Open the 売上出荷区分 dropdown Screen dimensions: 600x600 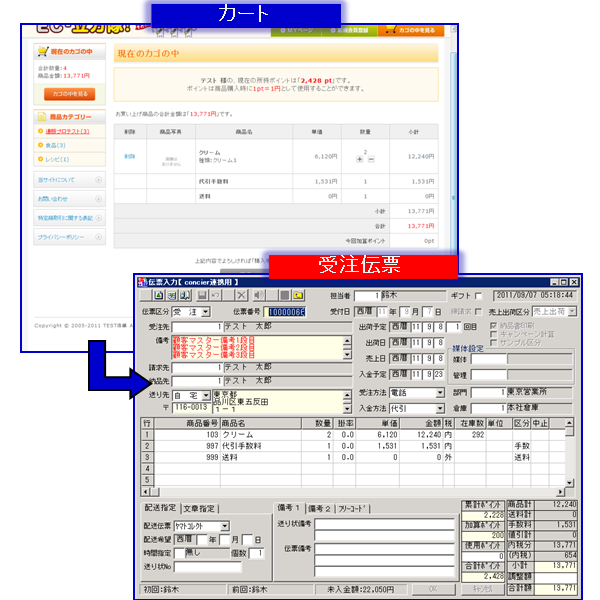[572, 312]
